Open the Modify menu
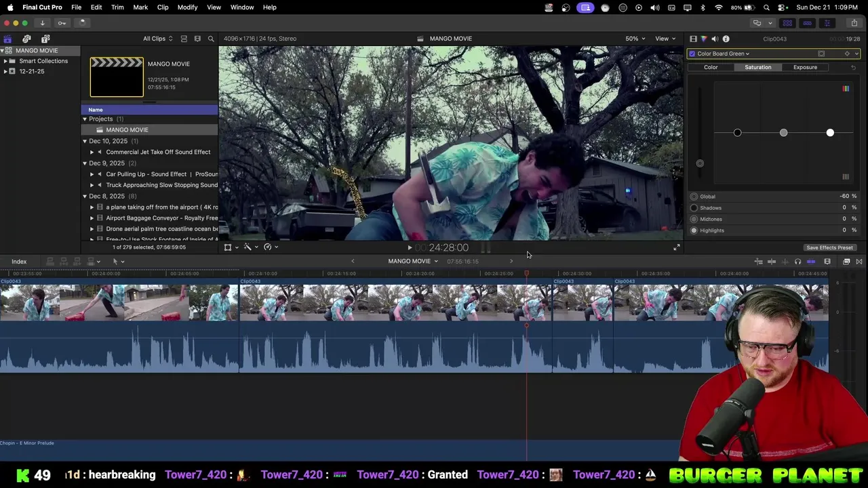 tap(187, 7)
